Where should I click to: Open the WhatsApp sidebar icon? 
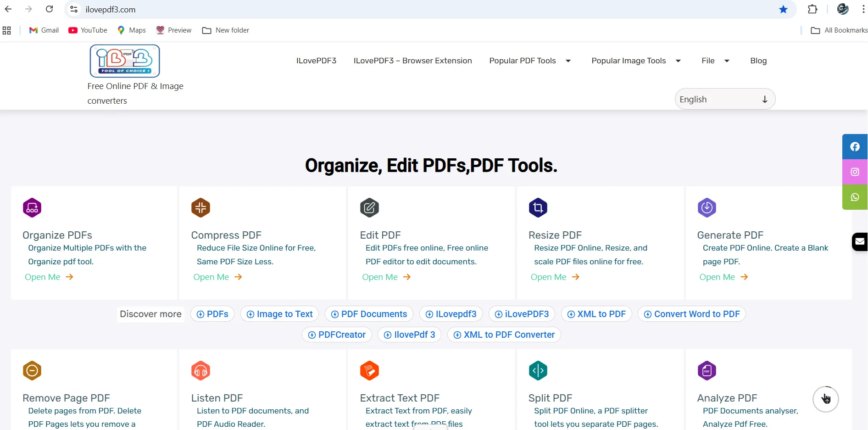(x=854, y=197)
